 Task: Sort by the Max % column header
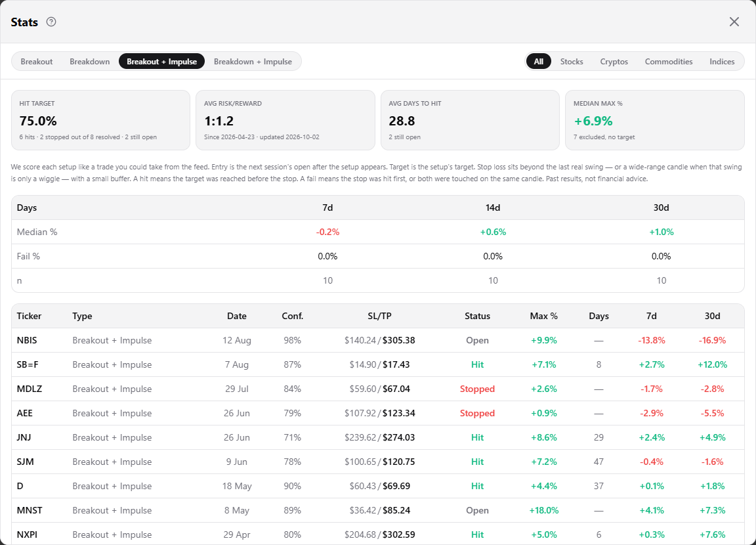[x=544, y=316]
